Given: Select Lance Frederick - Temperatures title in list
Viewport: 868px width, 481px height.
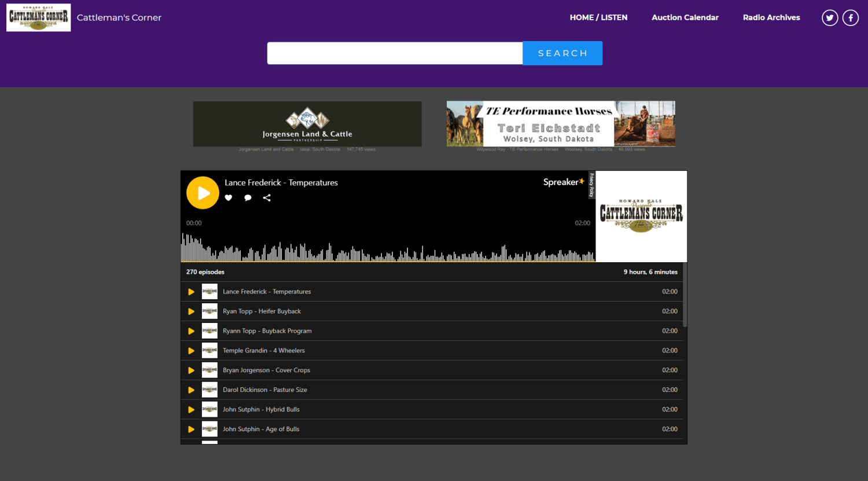Looking at the screenshot, I should click(267, 292).
